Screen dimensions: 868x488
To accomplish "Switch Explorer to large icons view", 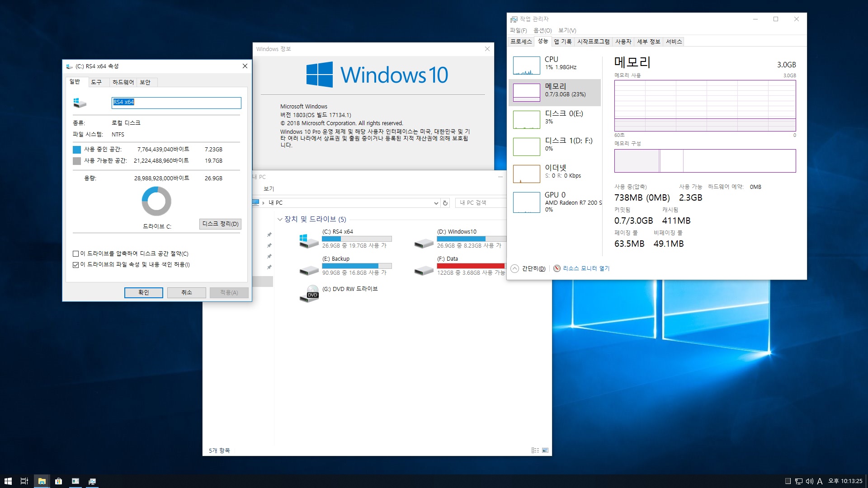I will click(x=545, y=450).
